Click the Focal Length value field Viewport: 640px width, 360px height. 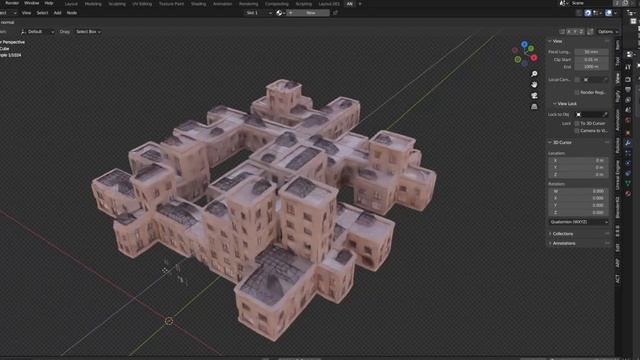[591, 52]
